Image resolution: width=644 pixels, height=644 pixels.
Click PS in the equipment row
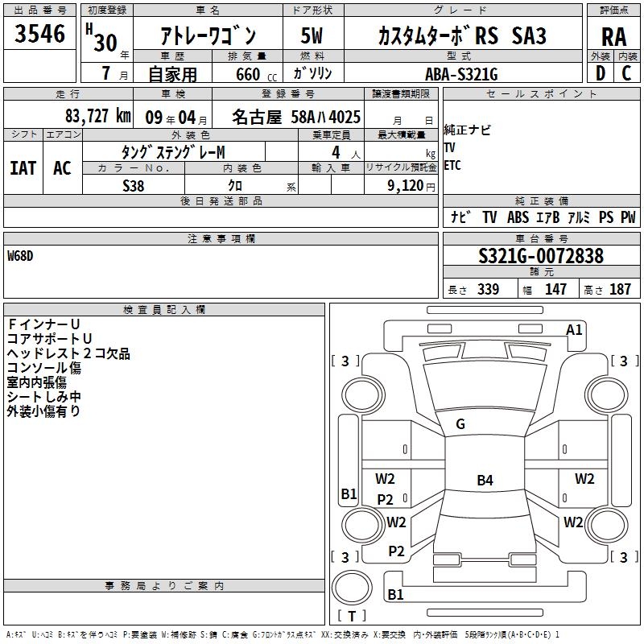[606, 217]
